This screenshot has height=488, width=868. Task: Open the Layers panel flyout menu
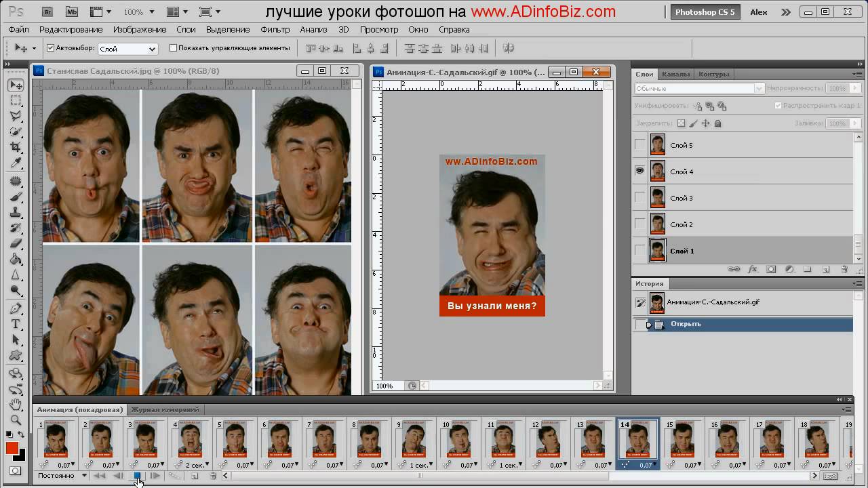click(x=859, y=74)
